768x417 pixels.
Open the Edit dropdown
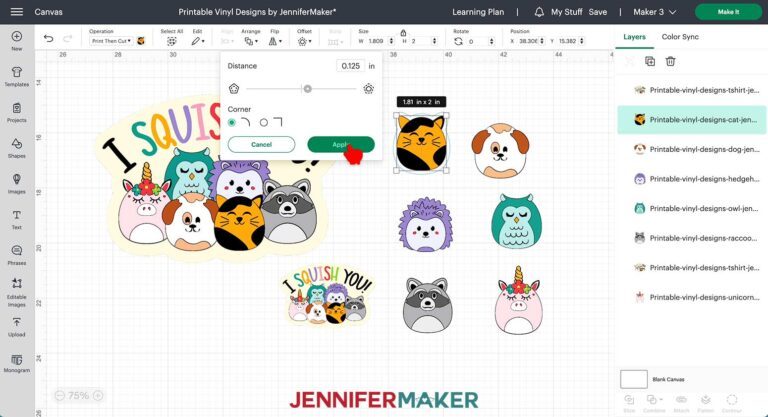(x=198, y=42)
